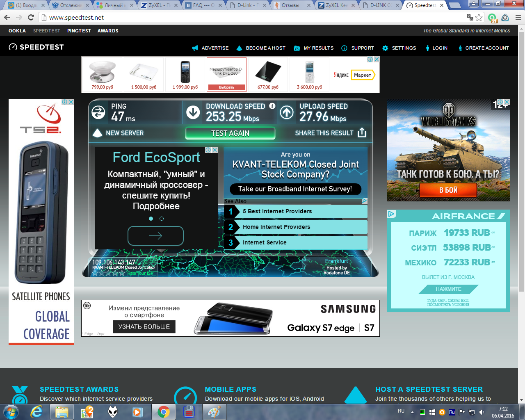Click НАЖМИТЕ in the Air France ad
Screen dimensions: 525x420
[448, 289]
